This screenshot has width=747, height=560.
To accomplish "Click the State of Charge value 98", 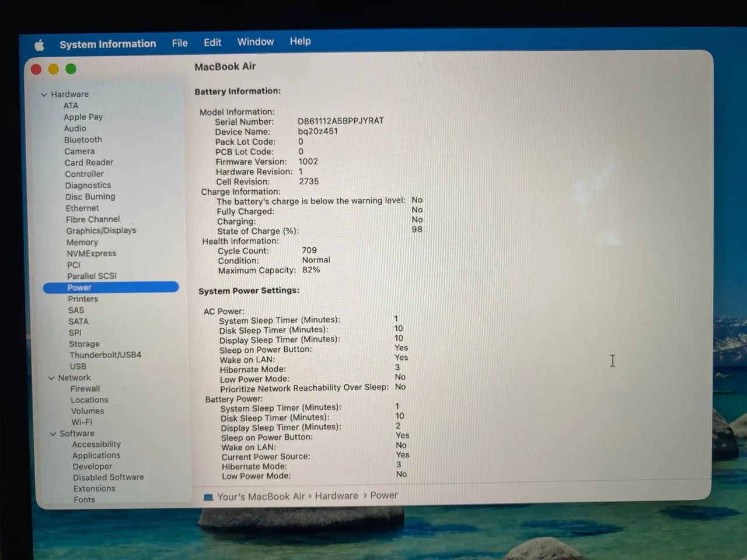I will [x=417, y=229].
